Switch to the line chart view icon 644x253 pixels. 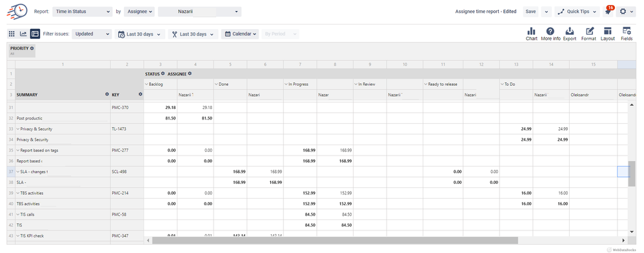pyautogui.click(x=23, y=34)
